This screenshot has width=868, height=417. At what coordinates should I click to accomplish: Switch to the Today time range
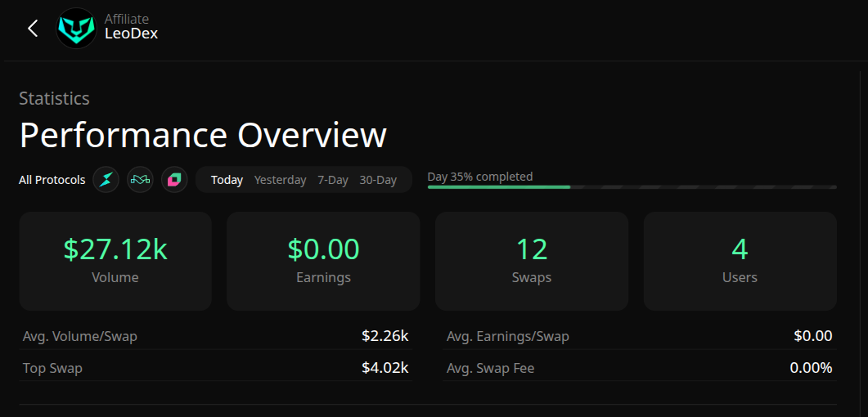click(x=227, y=180)
